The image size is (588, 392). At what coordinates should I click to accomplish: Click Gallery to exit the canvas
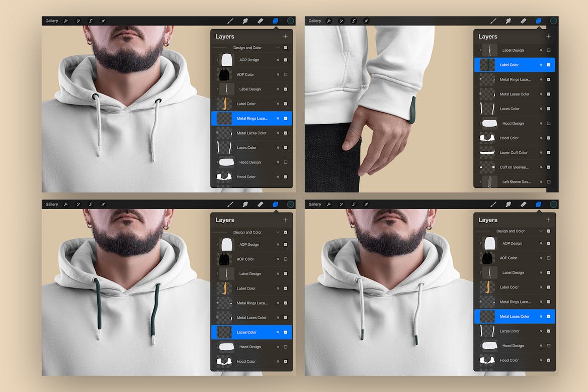(51, 21)
